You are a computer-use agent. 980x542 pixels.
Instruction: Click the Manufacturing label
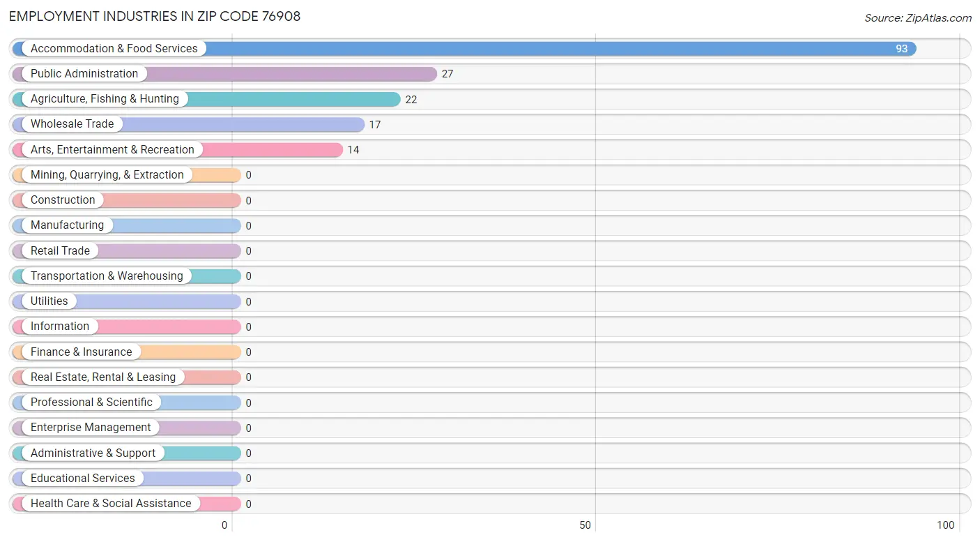tap(67, 225)
